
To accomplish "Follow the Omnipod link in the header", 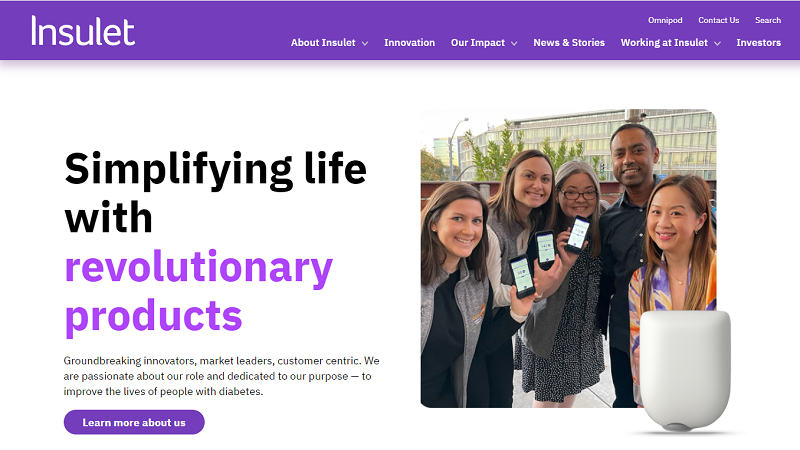I will click(x=664, y=20).
